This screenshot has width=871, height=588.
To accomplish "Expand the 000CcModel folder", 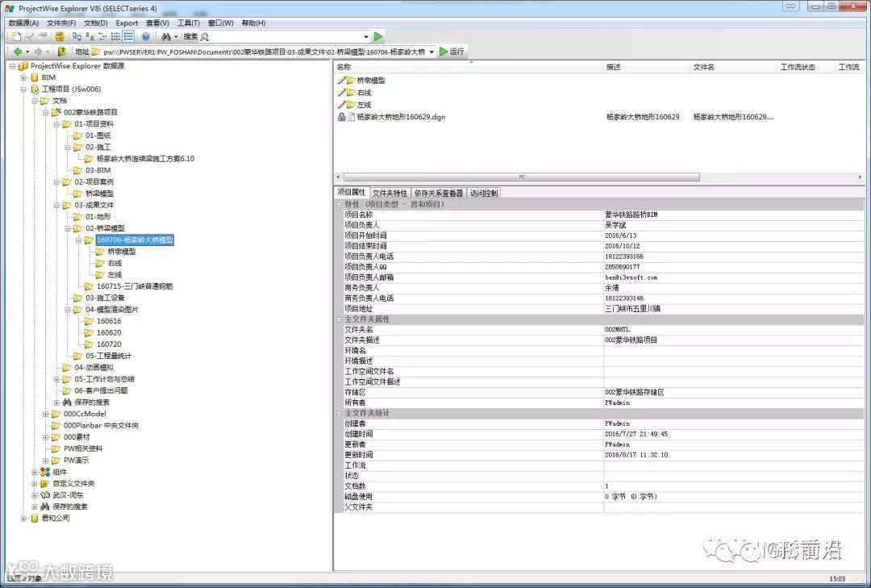I will pyautogui.click(x=46, y=414).
